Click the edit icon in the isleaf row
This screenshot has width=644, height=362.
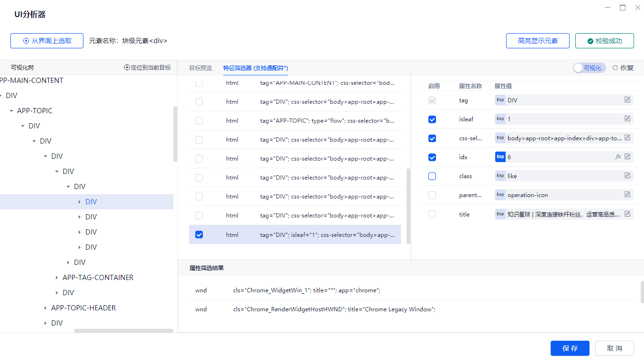click(x=627, y=118)
